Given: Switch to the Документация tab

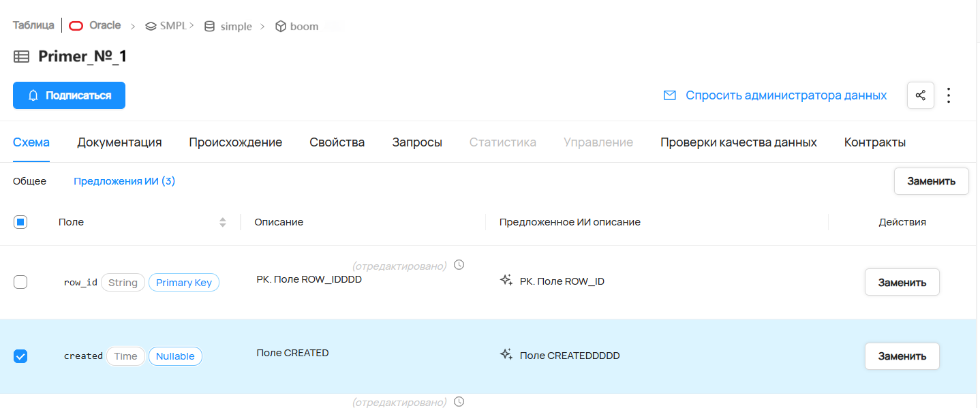Looking at the screenshot, I should pyautogui.click(x=119, y=142).
